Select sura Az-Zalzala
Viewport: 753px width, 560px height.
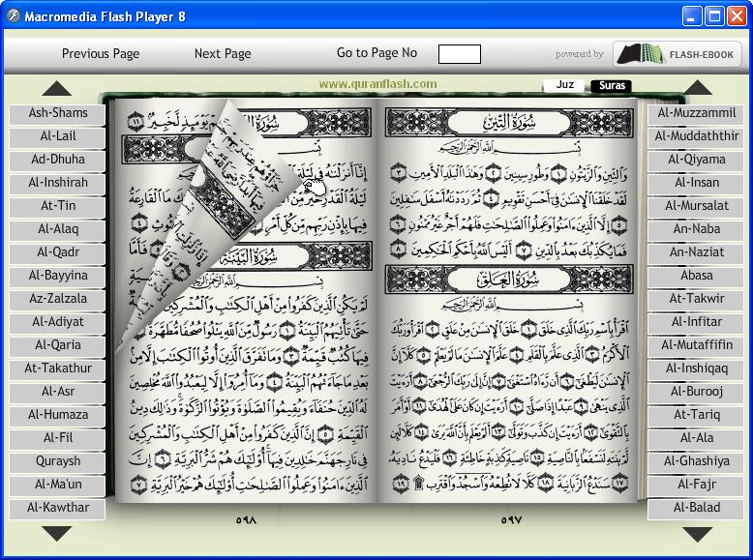tap(58, 299)
